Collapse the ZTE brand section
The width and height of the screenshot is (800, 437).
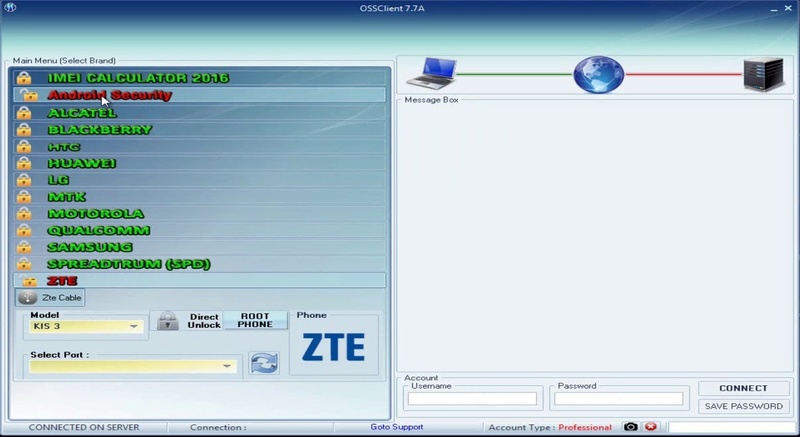199,280
